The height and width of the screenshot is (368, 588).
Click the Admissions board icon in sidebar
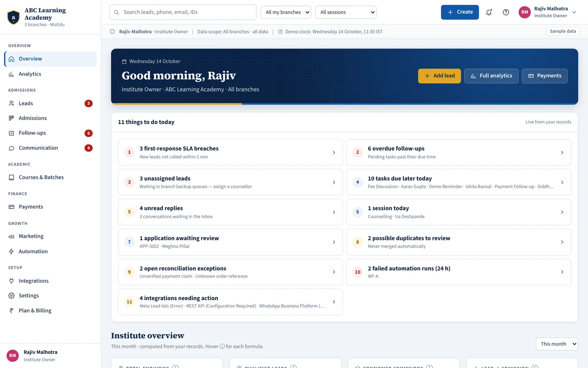coord(11,118)
